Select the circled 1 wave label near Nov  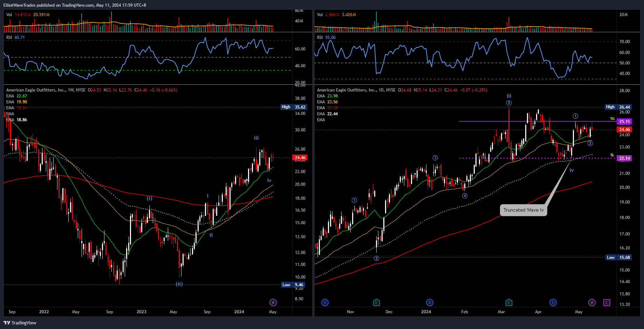pos(354,200)
